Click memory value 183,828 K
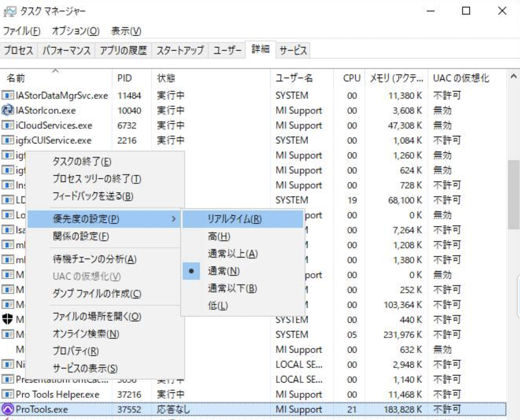This screenshot has height=420, width=520. point(403,409)
